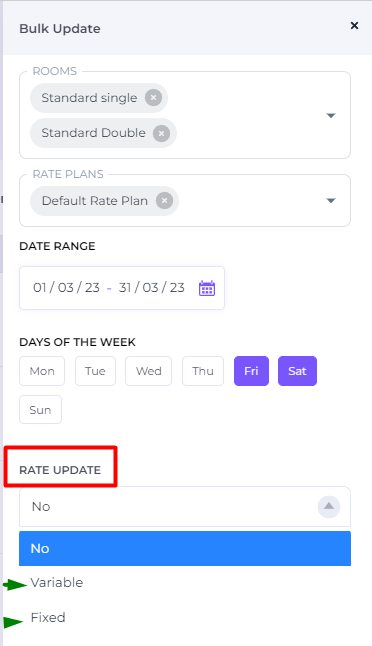Image resolution: width=372 pixels, height=646 pixels.
Task: Remove the Standard Double room chip
Action: (161, 133)
